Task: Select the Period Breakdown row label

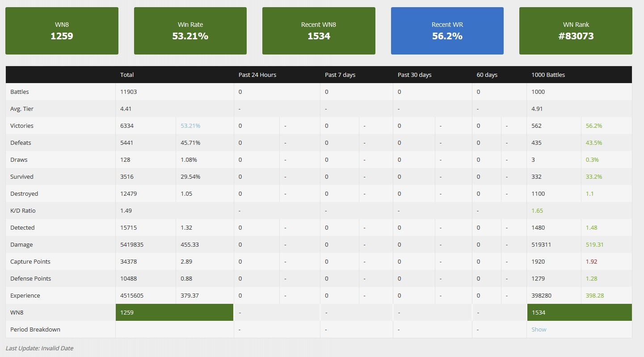Action: pos(35,329)
